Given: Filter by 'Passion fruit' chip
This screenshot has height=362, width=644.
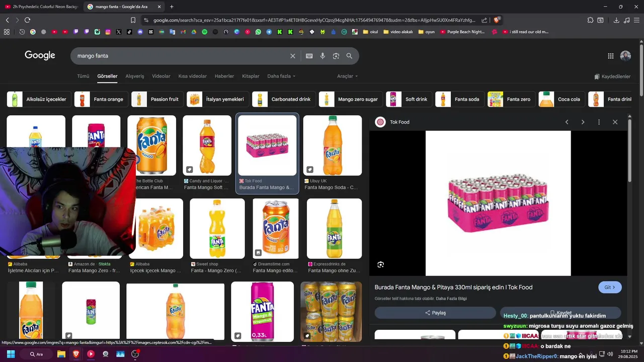Looking at the screenshot, I should 157,99.
